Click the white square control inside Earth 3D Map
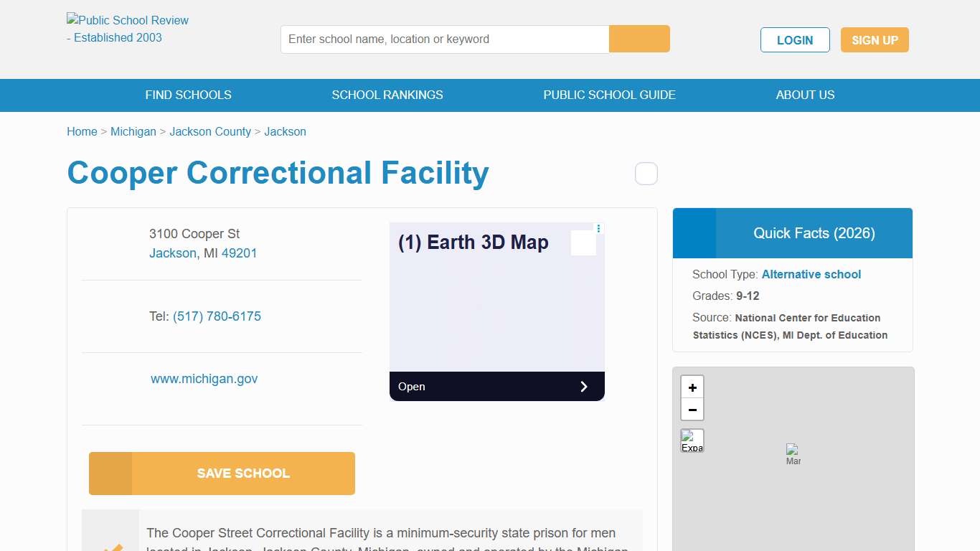Screen dimensions: 980x551 (583, 241)
